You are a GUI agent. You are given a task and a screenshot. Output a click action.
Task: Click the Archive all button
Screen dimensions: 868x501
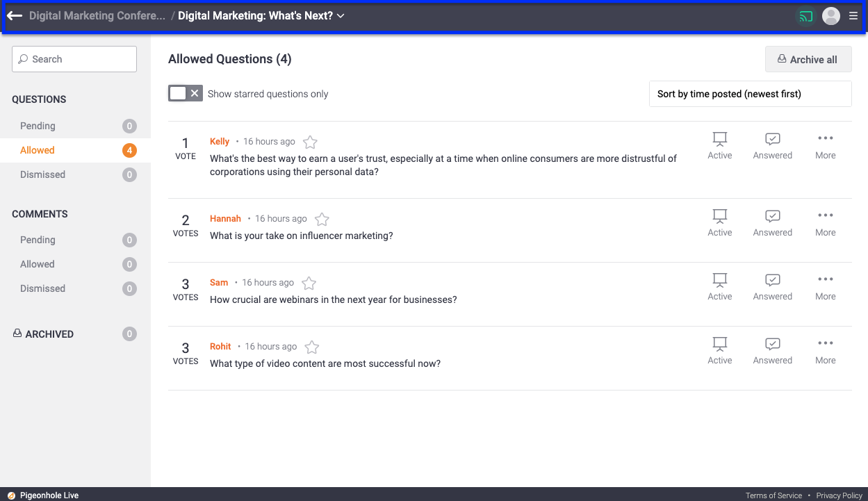pos(808,60)
